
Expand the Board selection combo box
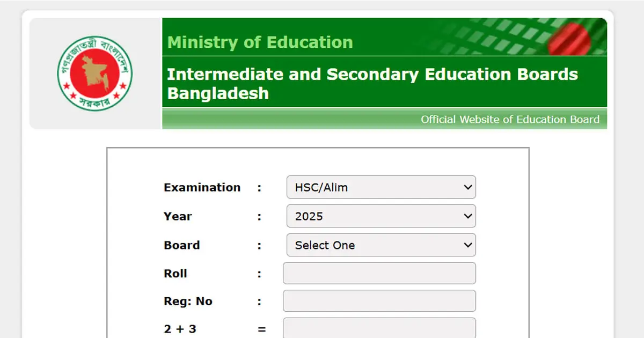click(x=381, y=245)
